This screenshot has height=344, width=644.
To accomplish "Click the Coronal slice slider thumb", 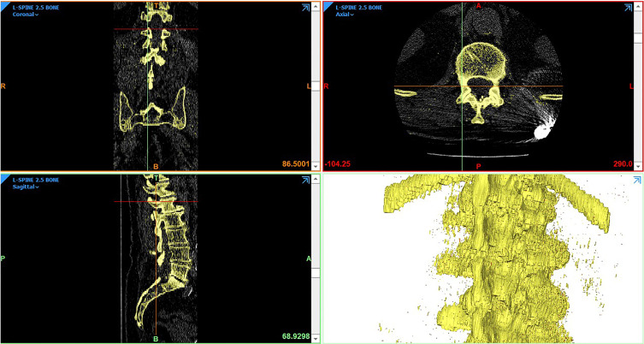I will 316,86.
